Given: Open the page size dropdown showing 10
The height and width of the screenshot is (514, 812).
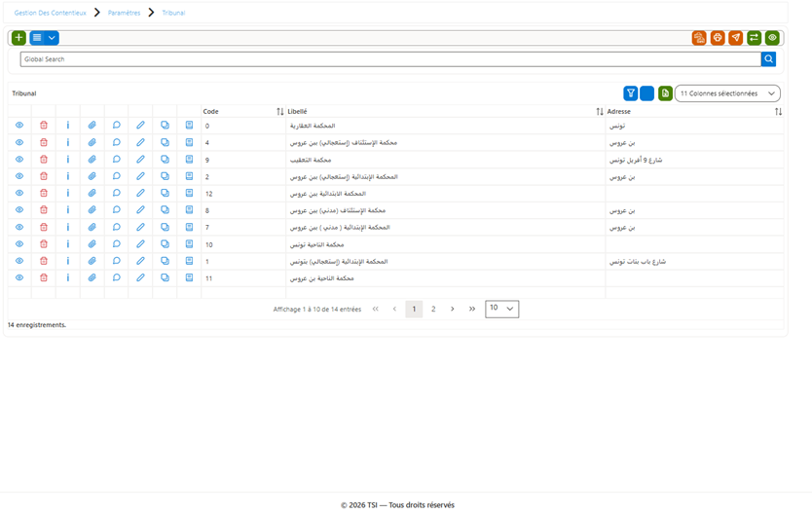Looking at the screenshot, I should tap(501, 309).
